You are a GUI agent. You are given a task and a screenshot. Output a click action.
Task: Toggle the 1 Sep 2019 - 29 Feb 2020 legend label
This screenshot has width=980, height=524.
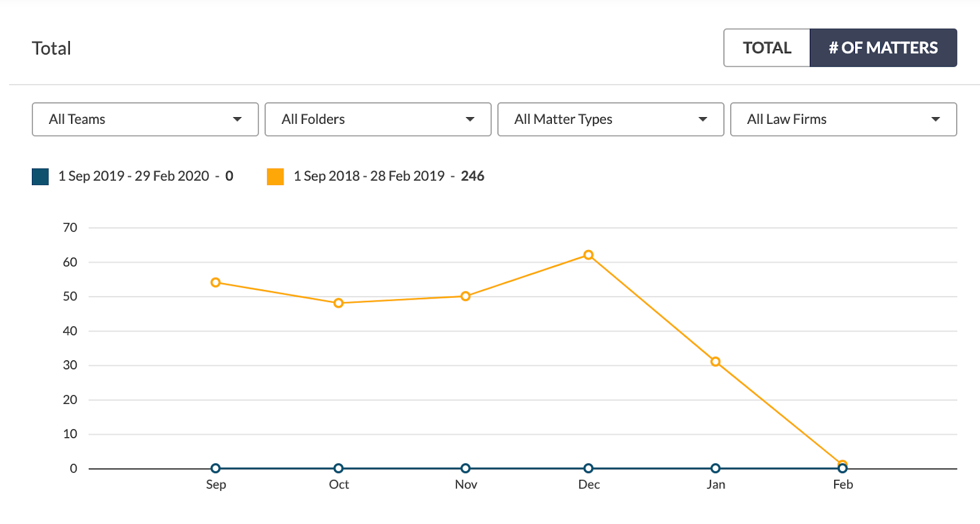134,177
